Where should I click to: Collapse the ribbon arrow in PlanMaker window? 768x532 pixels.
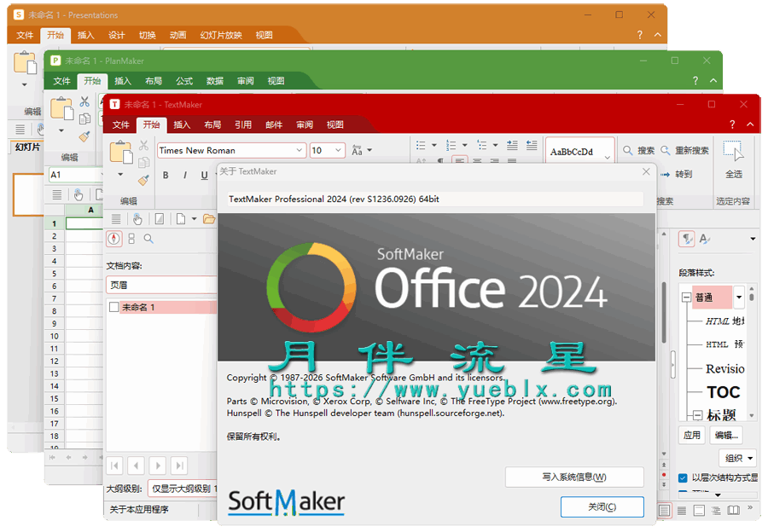coord(713,81)
